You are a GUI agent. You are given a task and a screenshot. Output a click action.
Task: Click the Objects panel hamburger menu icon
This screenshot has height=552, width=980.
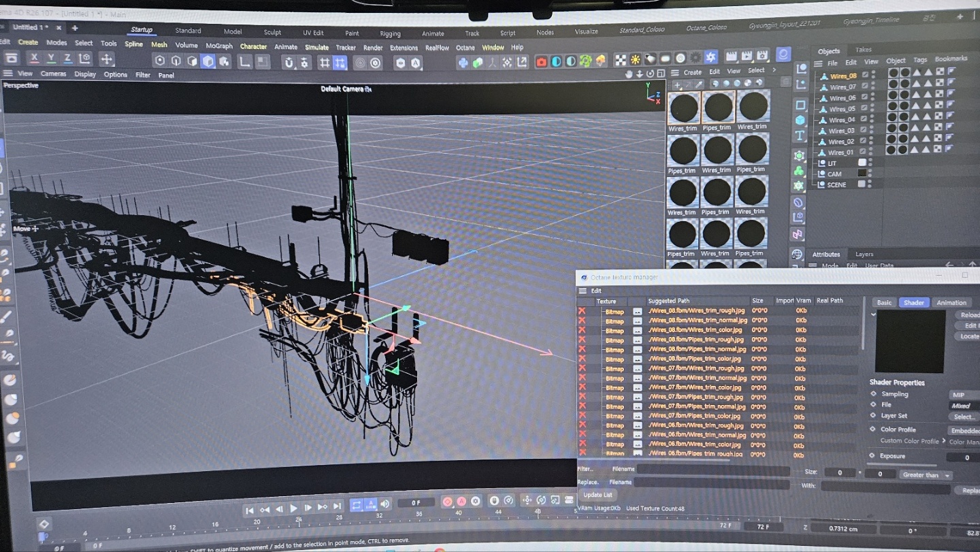tap(817, 63)
